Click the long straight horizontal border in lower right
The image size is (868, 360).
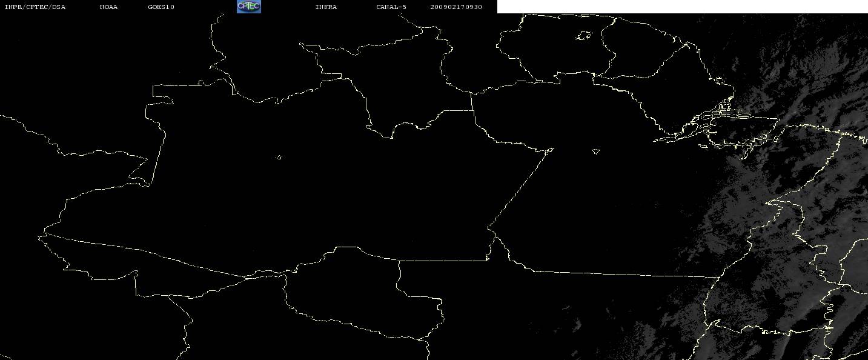click(x=624, y=274)
